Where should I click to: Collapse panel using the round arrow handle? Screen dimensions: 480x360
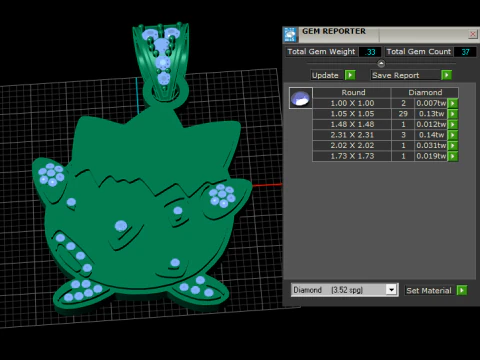(381, 63)
